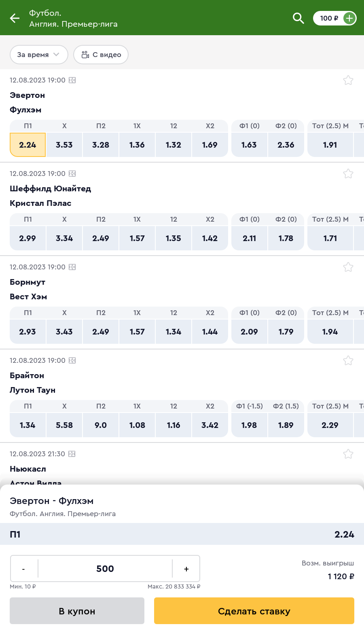The height and width of the screenshot is (633, 364).
Task: Tap the back arrow in the header
Action: (x=15, y=18)
